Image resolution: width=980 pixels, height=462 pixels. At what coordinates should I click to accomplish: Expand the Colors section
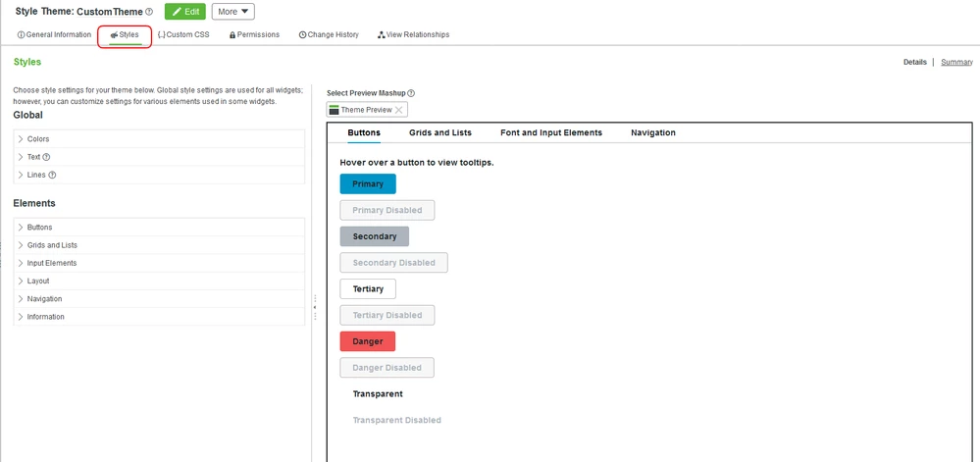click(159, 138)
